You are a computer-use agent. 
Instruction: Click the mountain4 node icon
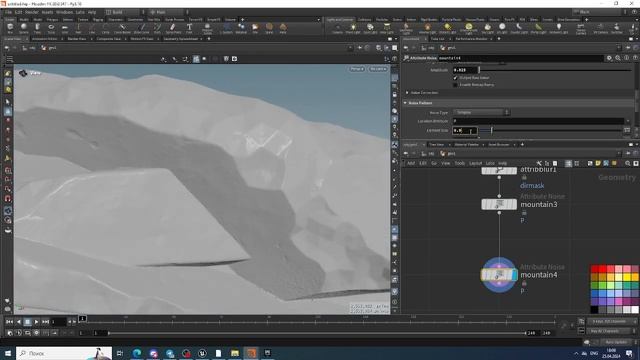[x=499, y=275]
